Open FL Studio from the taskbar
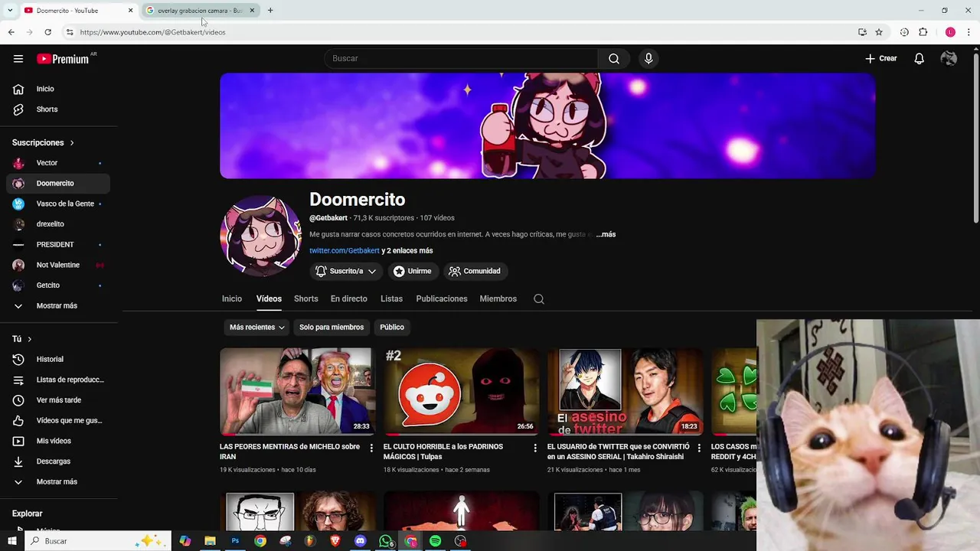This screenshot has width=980, height=551. coord(310,541)
